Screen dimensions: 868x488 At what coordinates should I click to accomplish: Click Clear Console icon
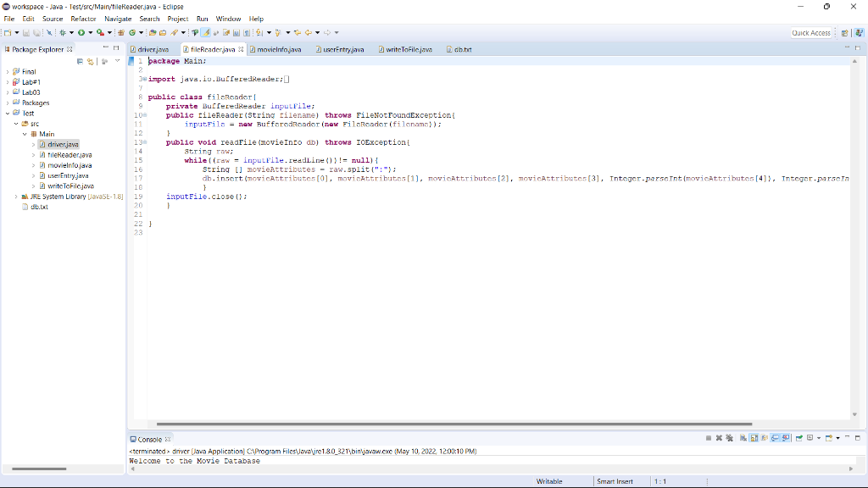coord(743,438)
